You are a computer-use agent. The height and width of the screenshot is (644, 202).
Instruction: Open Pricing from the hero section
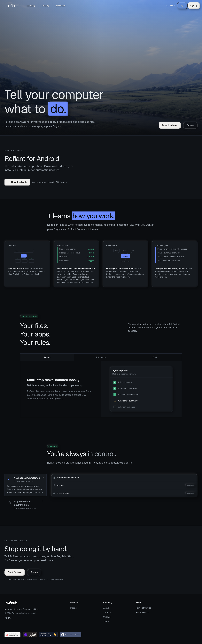pos(190,125)
